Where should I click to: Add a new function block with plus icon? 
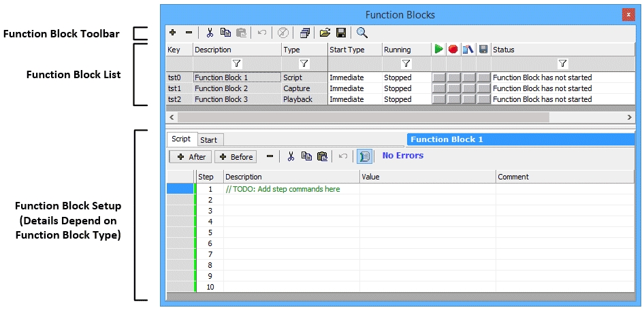click(x=173, y=32)
